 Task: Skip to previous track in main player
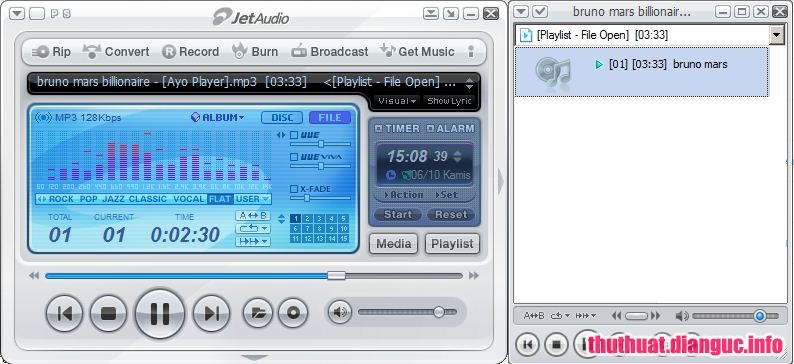(65, 314)
